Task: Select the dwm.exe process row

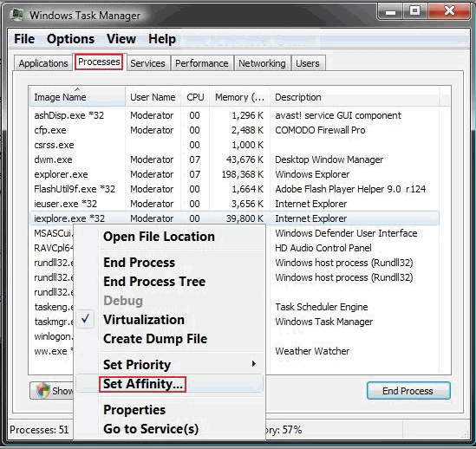Action: point(234,159)
